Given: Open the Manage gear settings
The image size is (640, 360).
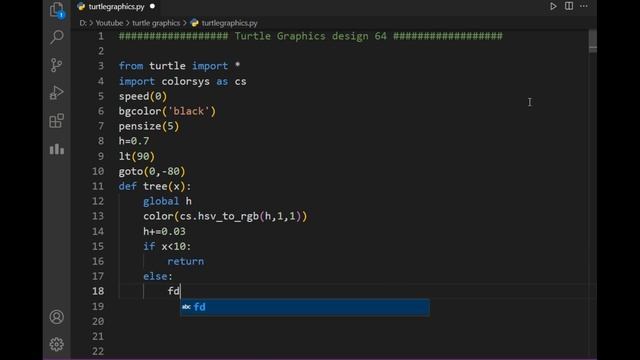Looking at the screenshot, I should pyautogui.click(x=56, y=344).
